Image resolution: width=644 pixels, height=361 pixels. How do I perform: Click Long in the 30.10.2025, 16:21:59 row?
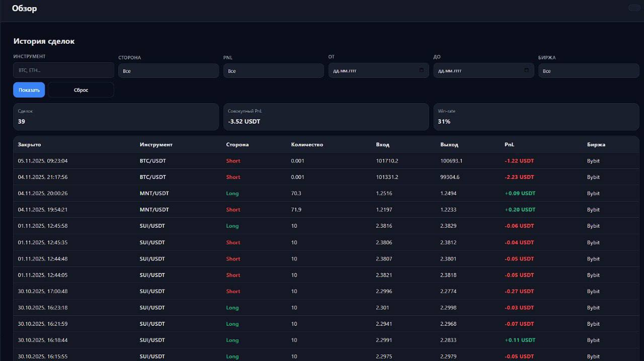(x=232, y=324)
